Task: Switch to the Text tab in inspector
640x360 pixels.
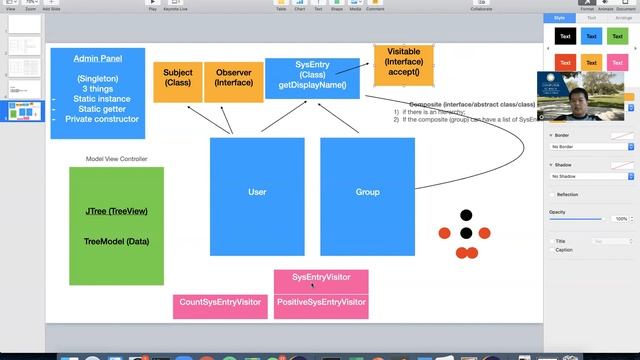Action: 591,18
